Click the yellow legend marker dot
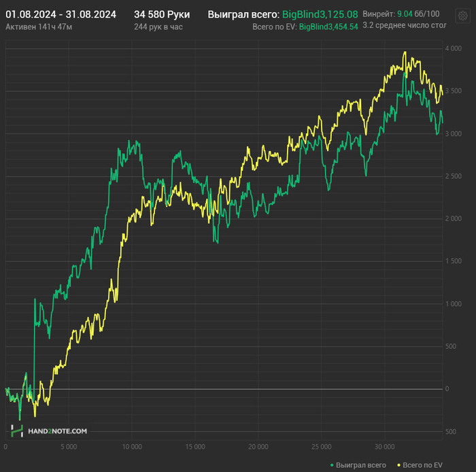This screenshot has width=476, height=472. (398, 465)
